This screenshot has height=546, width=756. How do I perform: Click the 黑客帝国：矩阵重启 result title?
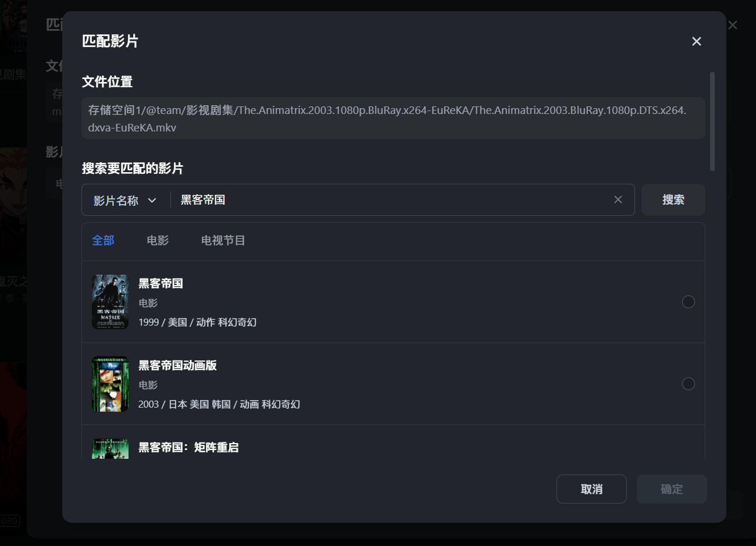coord(188,447)
